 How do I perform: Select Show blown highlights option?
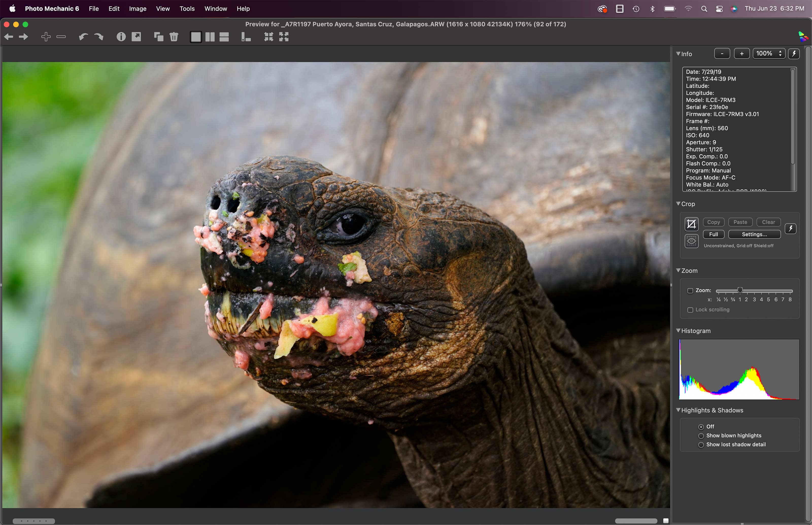pos(701,436)
